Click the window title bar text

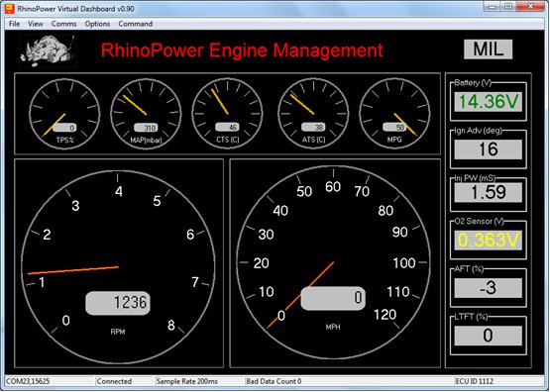[75, 9]
